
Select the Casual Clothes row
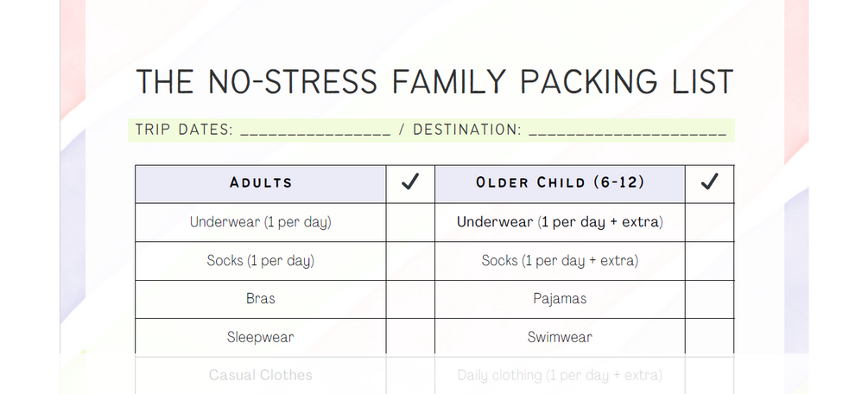coord(261,375)
